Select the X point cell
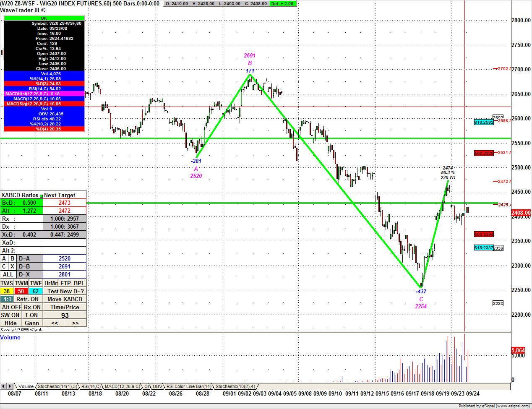The width and height of the screenshot is (532, 409). [13, 266]
